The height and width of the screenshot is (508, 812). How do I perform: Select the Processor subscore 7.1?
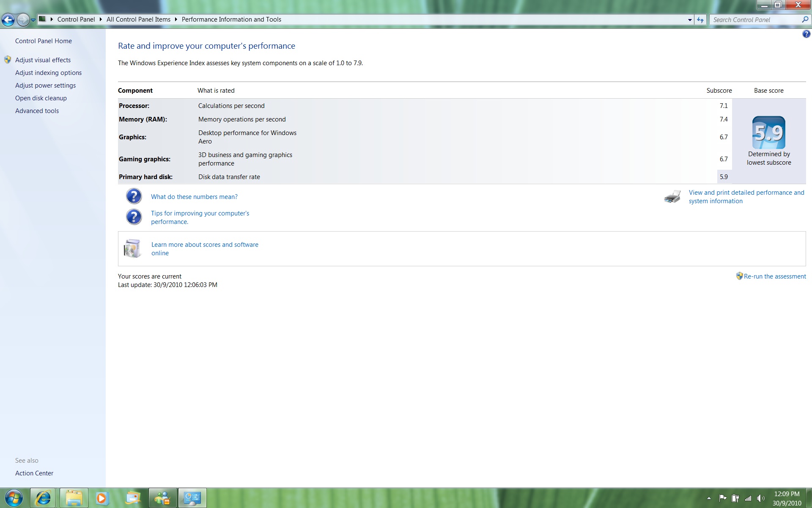click(x=724, y=106)
